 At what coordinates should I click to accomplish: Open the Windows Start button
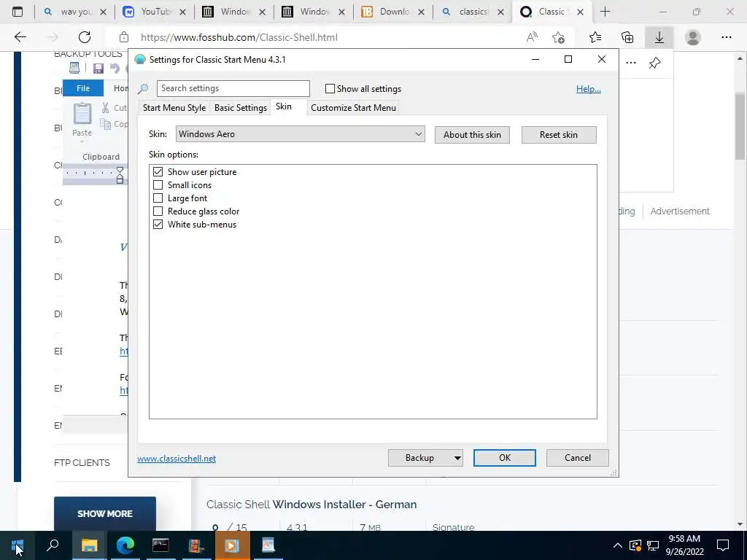coord(18,545)
